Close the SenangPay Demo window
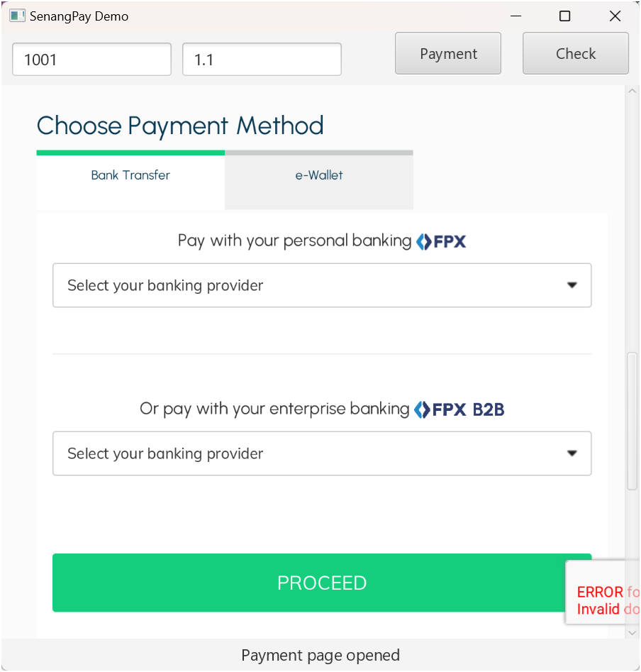 click(x=615, y=16)
